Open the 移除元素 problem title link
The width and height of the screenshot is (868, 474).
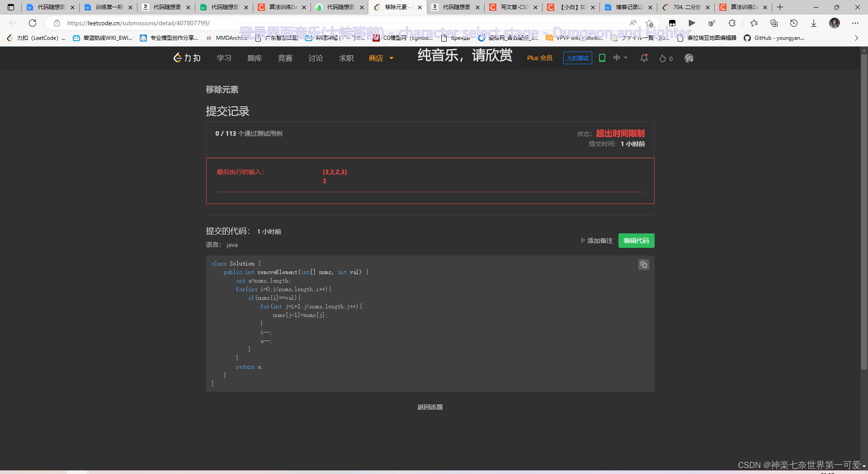[x=222, y=90]
